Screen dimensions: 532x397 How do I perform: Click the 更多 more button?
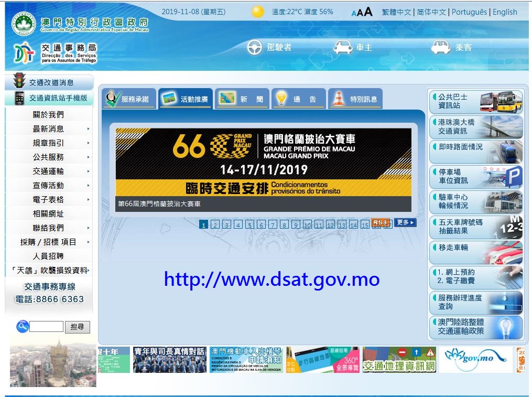405,222
